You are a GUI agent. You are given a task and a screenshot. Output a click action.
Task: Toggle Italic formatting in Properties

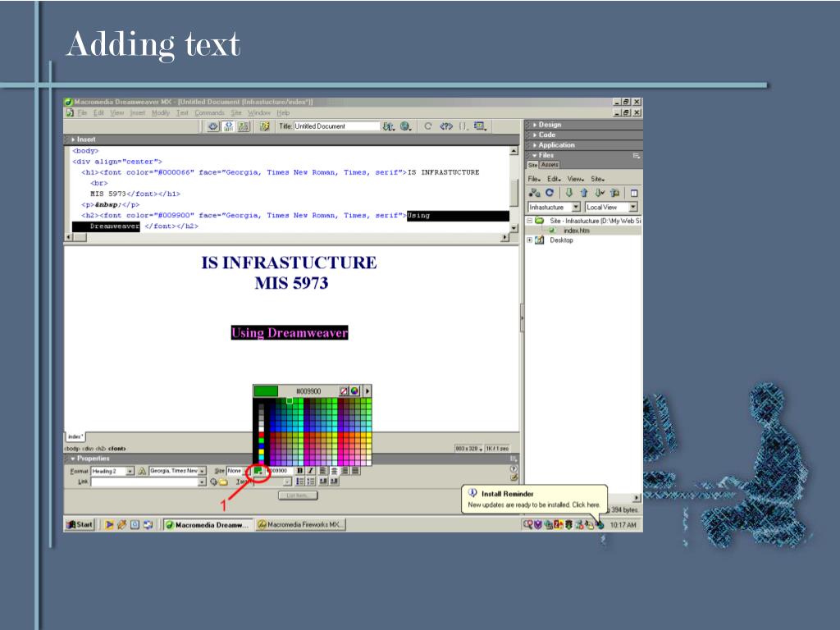tap(310, 470)
